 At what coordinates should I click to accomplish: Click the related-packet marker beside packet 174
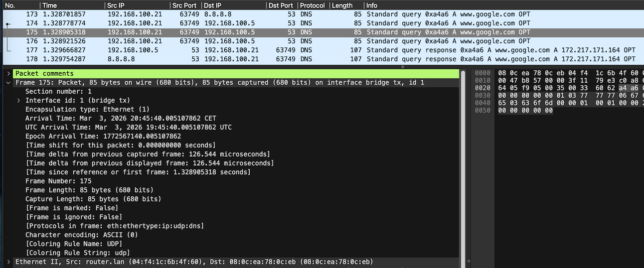(7, 23)
